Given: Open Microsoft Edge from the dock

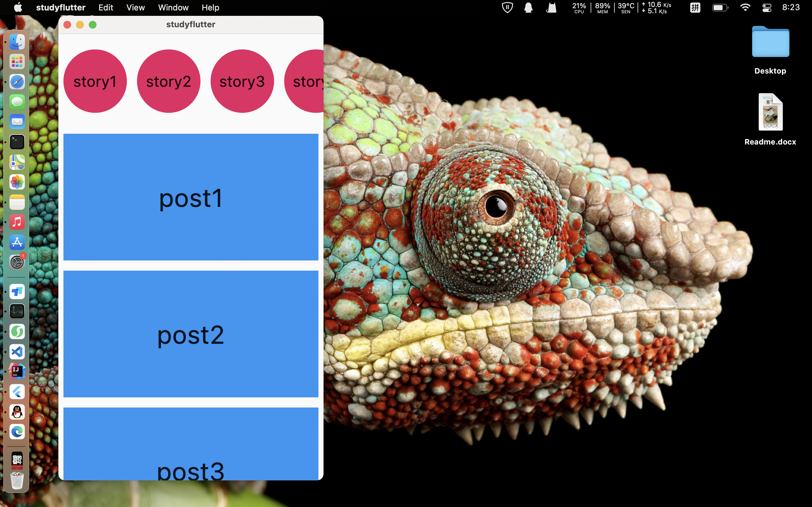Looking at the screenshot, I should (x=17, y=432).
